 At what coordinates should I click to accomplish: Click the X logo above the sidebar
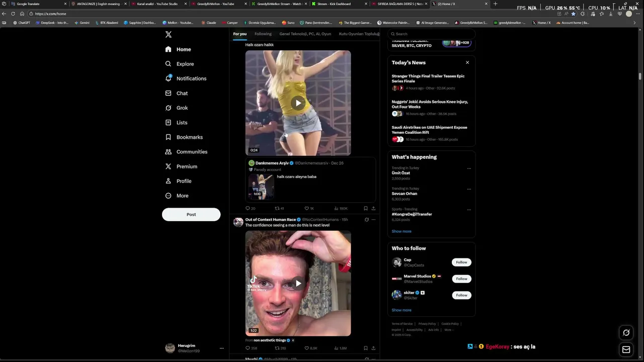[x=169, y=35]
